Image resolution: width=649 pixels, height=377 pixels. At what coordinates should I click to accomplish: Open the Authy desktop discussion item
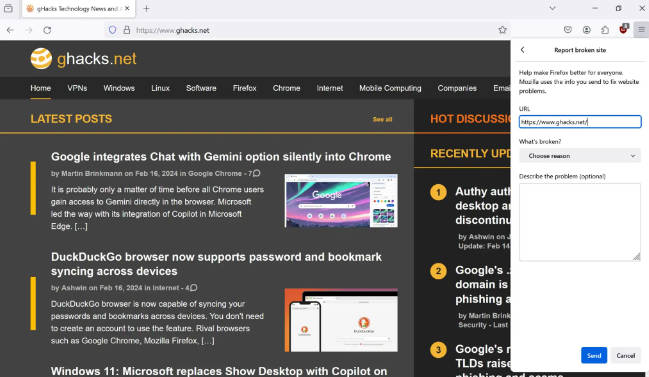pos(483,206)
